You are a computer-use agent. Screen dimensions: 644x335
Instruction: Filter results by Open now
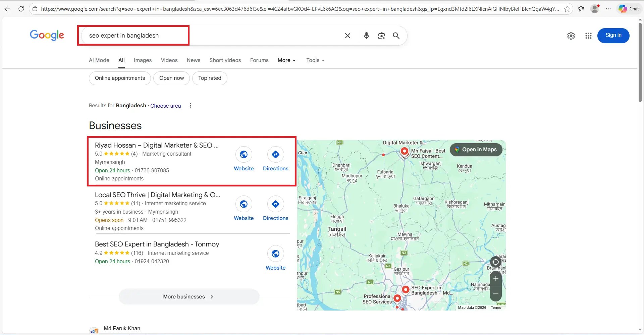(171, 78)
